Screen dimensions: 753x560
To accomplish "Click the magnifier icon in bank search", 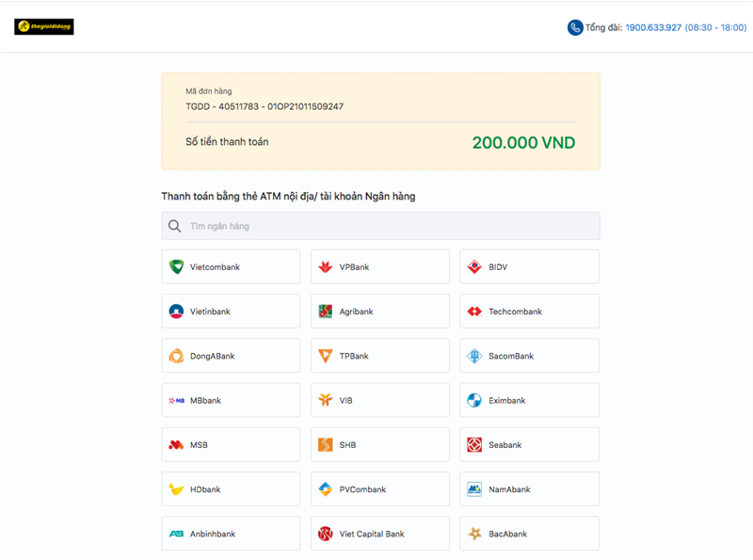I will (175, 226).
